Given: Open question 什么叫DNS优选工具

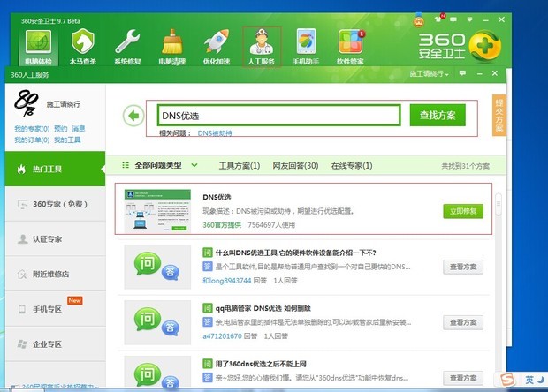Looking at the screenshot, I should [x=295, y=253].
